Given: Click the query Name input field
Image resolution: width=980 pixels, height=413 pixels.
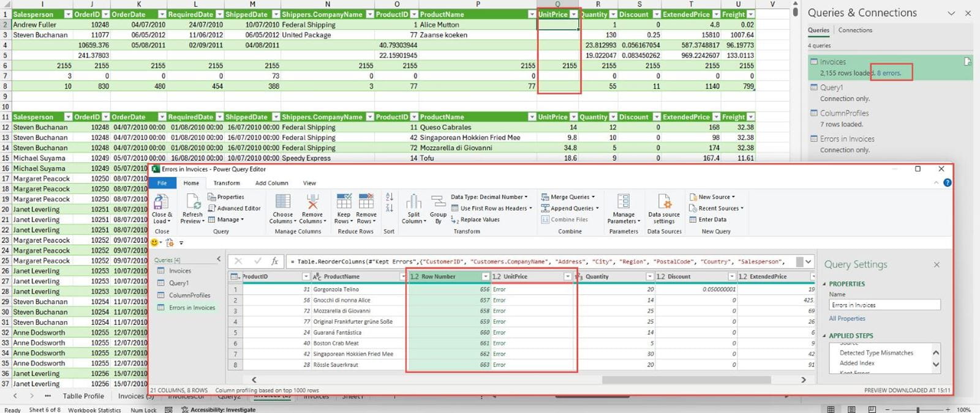Looking at the screenshot, I should point(884,305).
